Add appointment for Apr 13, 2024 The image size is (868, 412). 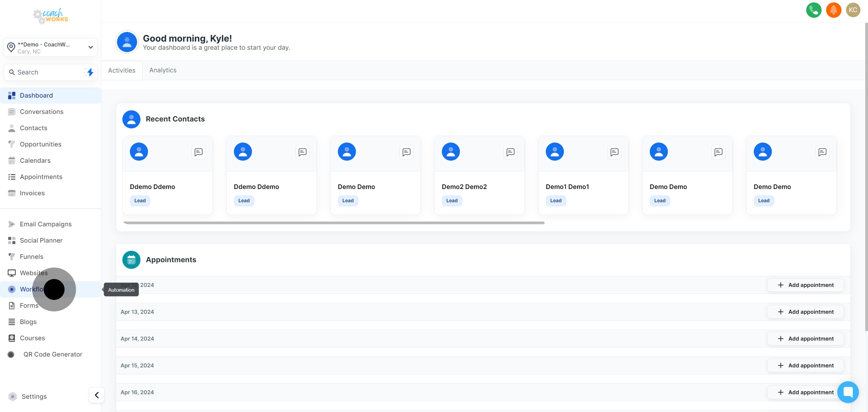(805, 312)
